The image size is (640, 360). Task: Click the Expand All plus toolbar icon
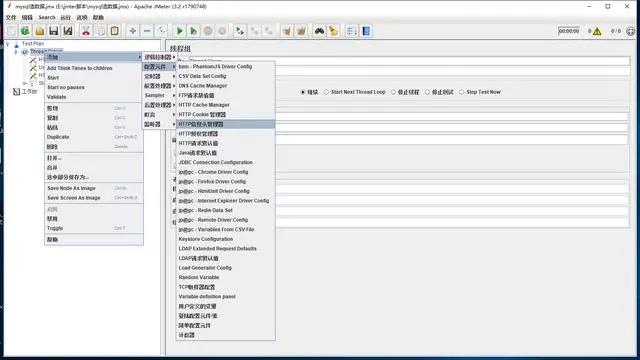point(133,31)
